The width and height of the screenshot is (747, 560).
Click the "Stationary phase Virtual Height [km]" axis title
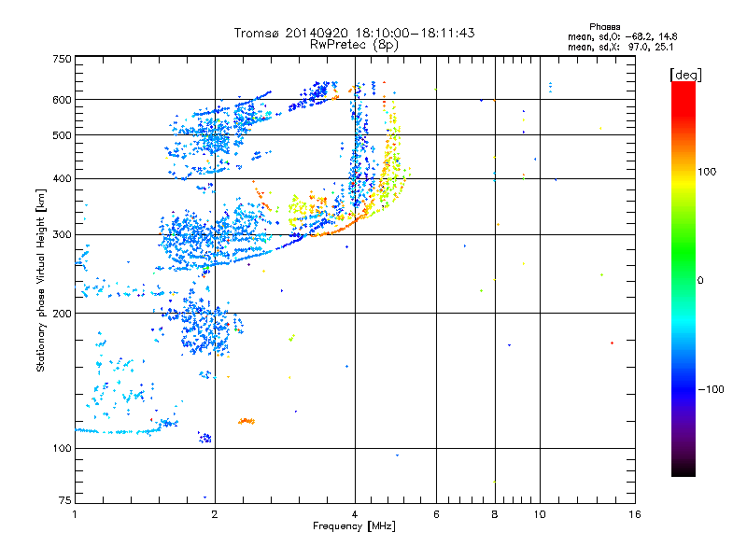coord(40,281)
